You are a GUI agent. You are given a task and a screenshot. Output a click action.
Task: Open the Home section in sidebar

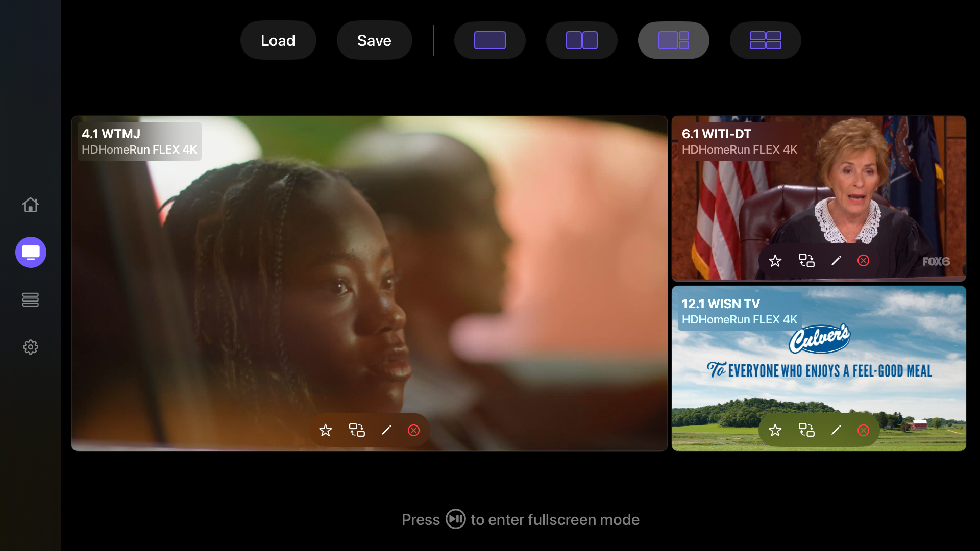(31, 205)
